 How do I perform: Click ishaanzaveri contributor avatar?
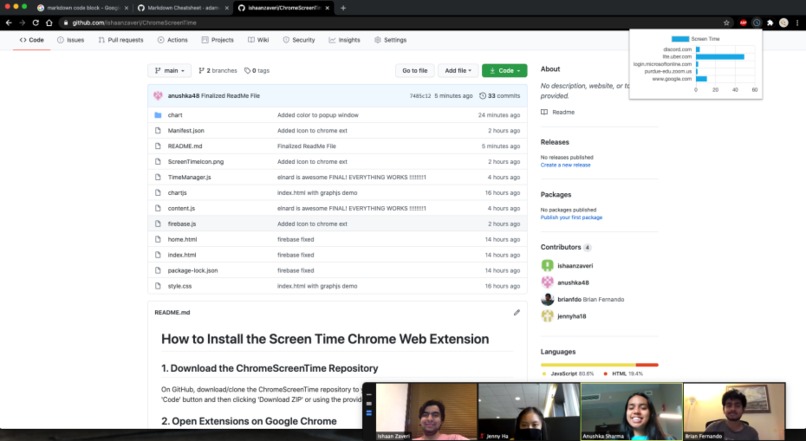pos(547,266)
